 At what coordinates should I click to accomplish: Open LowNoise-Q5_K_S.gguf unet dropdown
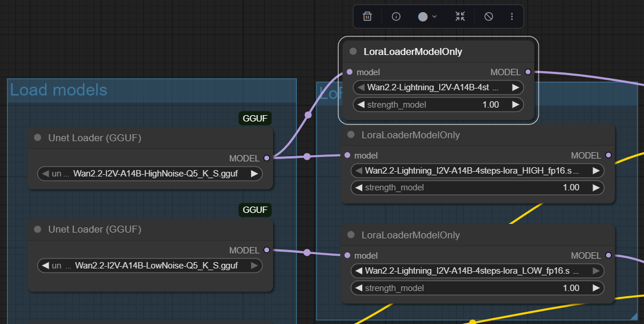pyautogui.click(x=150, y=266)
